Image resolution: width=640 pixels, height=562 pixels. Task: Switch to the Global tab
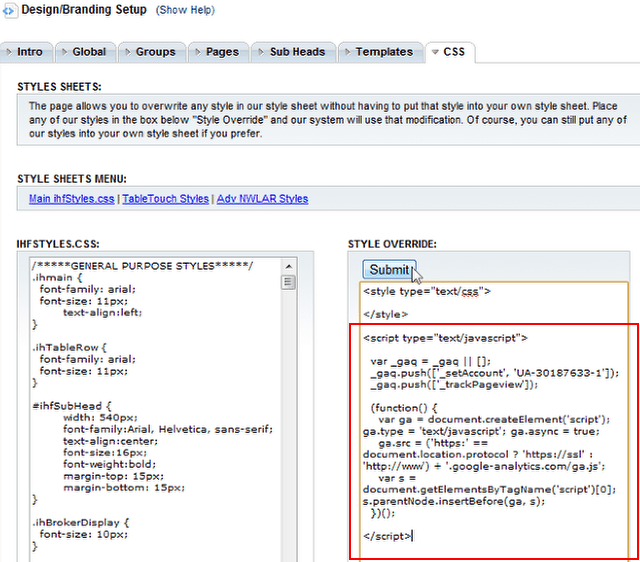(86, 52)
